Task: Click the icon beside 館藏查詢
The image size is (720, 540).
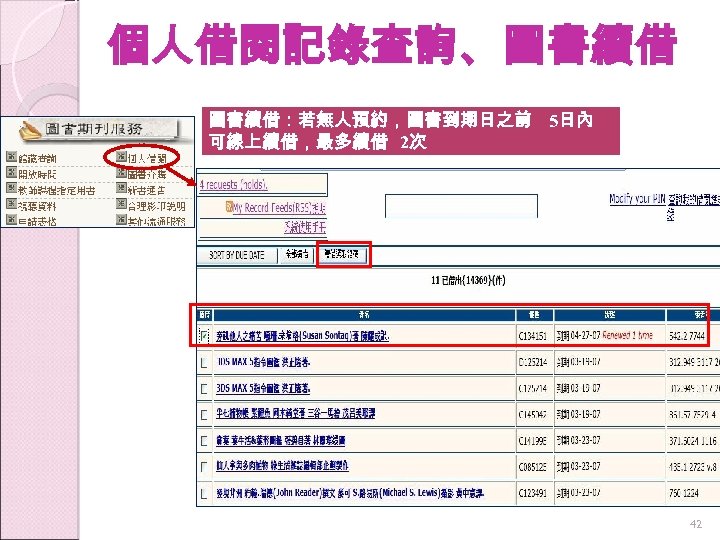Action: pos(11,157)
